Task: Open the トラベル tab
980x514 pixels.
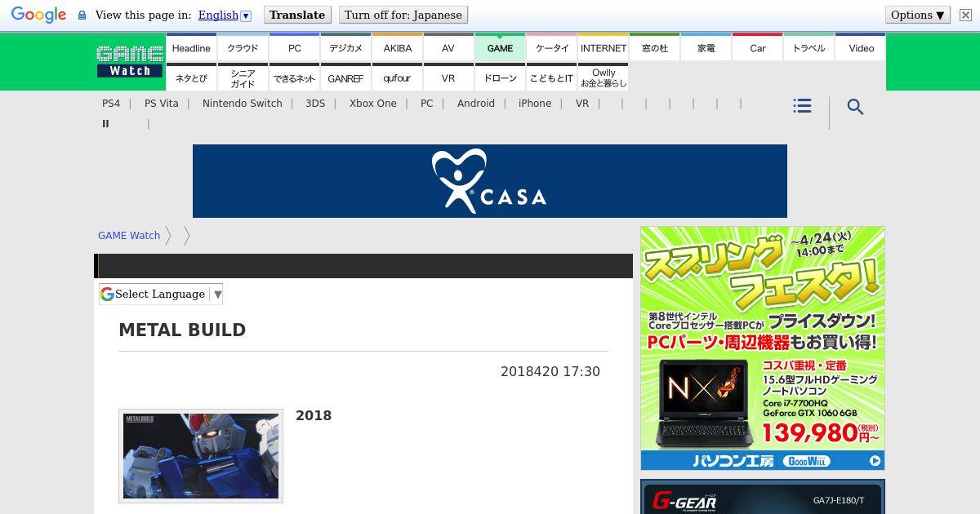Action: [x=808, y=48]
